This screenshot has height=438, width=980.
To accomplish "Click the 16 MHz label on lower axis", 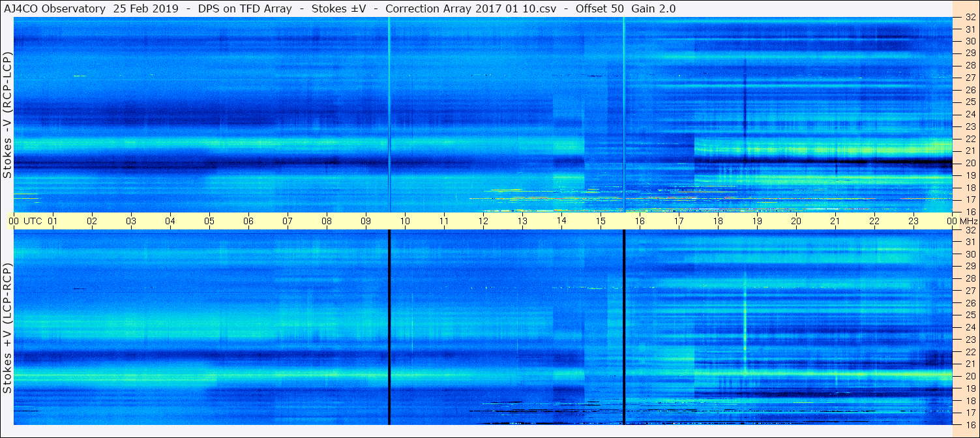I will point(970,424).
